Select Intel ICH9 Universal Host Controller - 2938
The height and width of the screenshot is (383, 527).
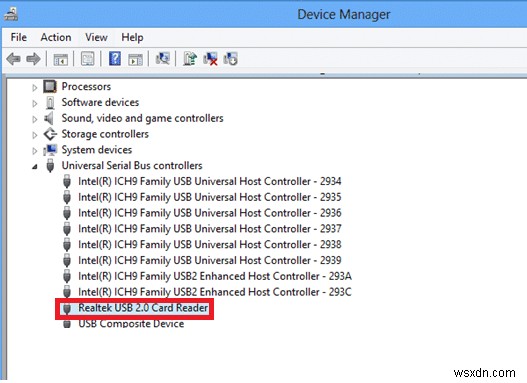click(x=210, y=245)
